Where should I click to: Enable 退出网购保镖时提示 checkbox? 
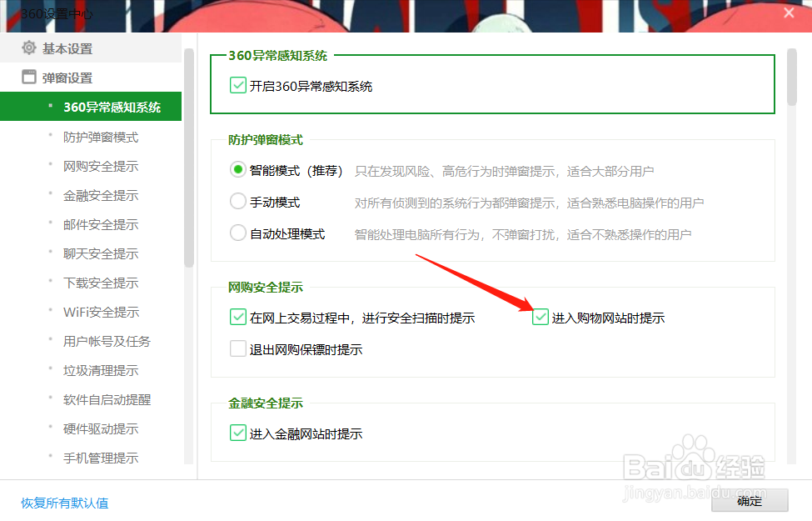(237, 348)
